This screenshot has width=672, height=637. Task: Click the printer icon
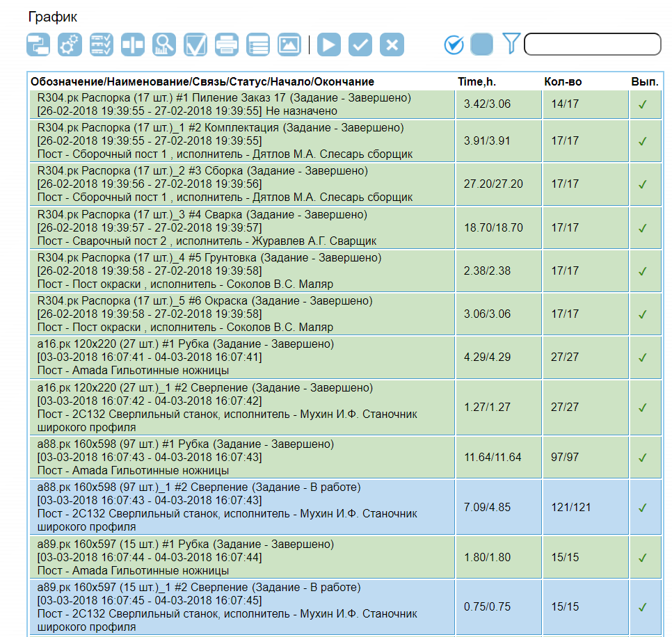pos(227,45)
